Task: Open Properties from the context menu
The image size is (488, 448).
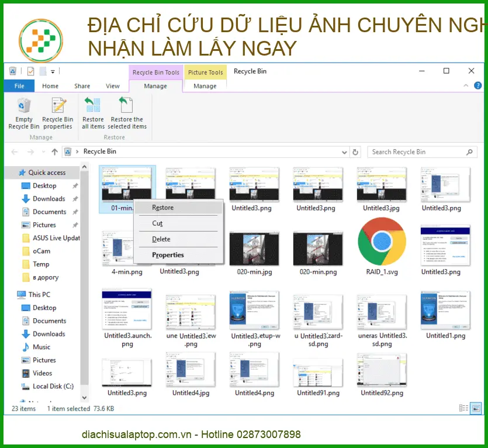Action: click(x=168, y=255)
